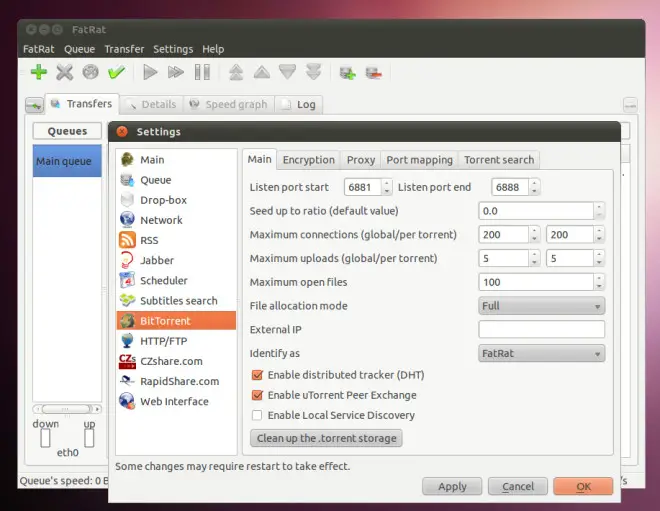Select RapidShare.com settings category

click(176, 381)
